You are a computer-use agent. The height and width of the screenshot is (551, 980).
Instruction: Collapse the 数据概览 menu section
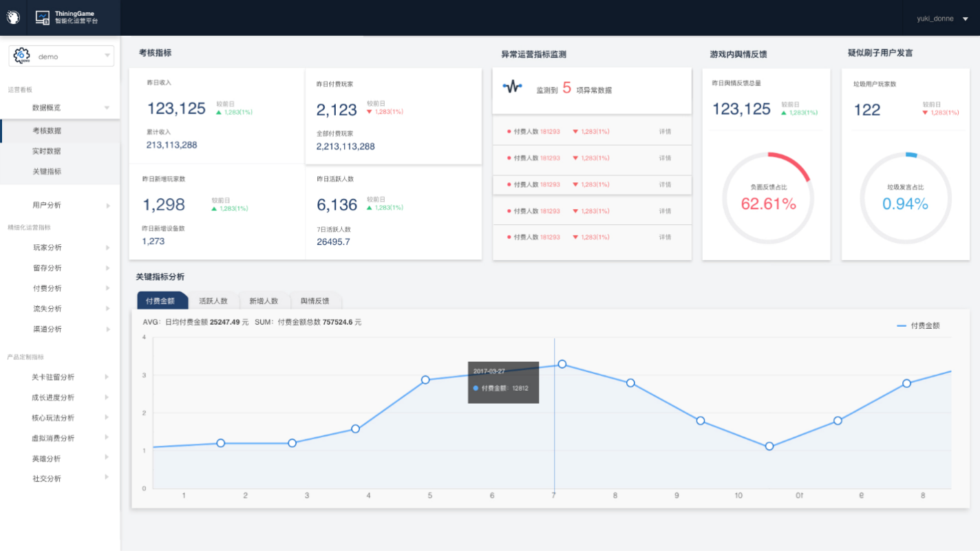click(107, 108)
